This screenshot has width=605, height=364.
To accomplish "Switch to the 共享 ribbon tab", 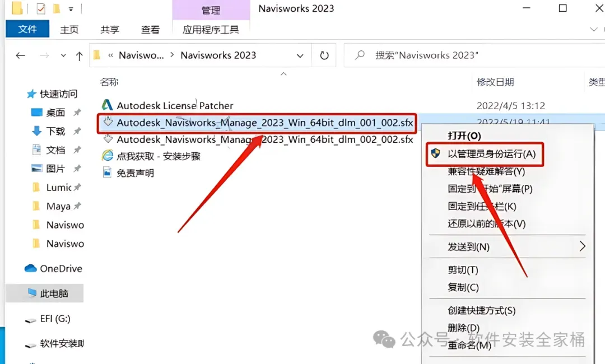I will (110, 29).
